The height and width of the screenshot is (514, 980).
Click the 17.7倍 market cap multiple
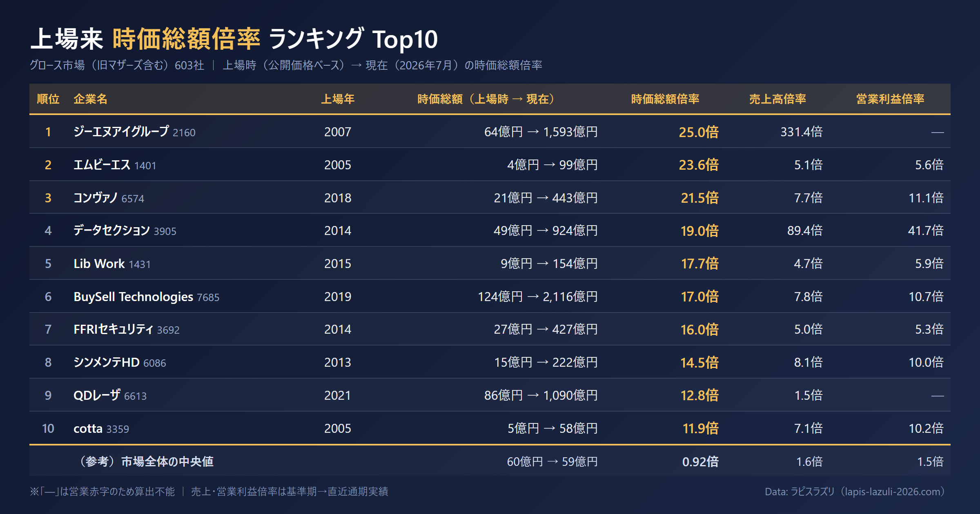coord(699,264)
